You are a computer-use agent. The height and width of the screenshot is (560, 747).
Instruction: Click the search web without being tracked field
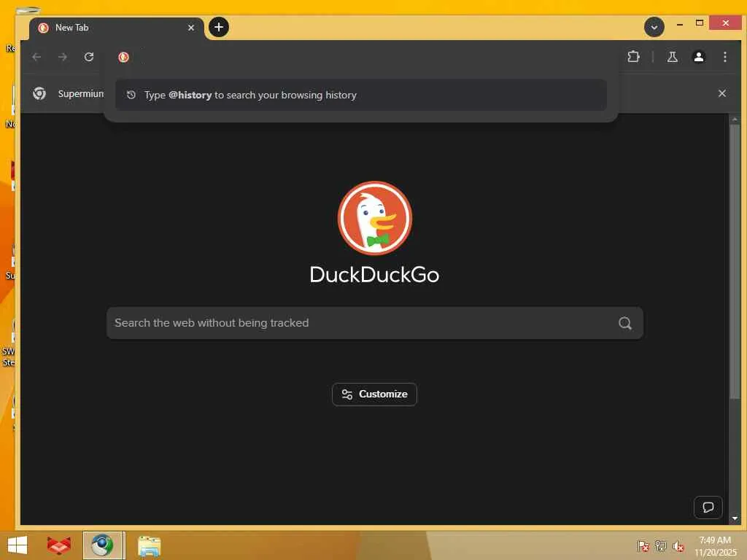tap(375, 323)
